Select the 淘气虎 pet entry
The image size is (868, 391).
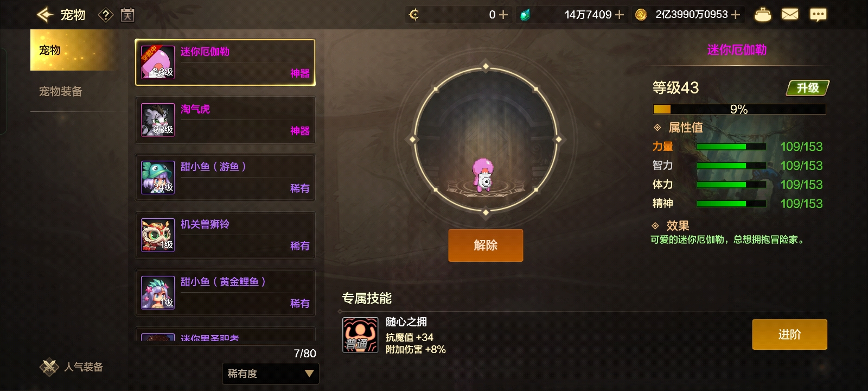pos(225,120)
